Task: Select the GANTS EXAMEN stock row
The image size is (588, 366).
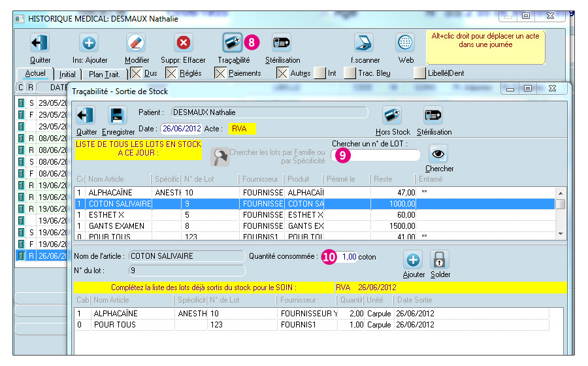Action: 315,225
